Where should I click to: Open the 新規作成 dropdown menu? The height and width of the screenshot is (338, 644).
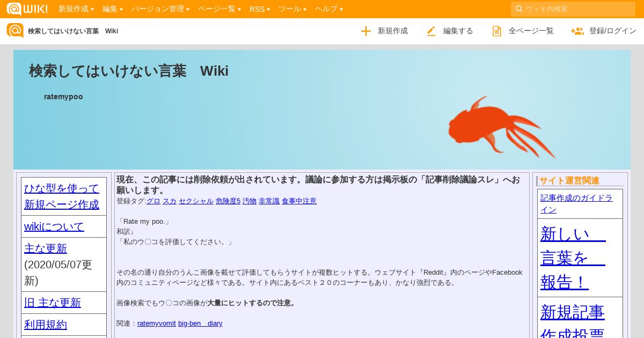[x=76, y=9]
